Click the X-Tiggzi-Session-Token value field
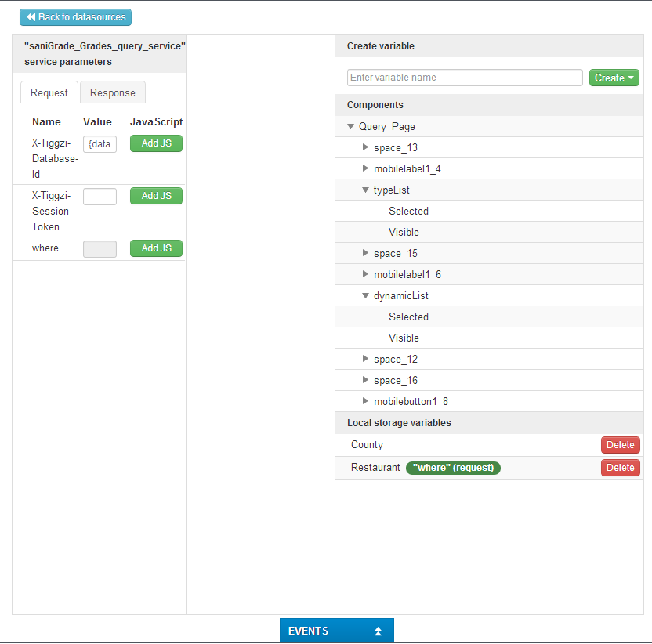This screenshot has height=644, width=652. coord(100,197)
